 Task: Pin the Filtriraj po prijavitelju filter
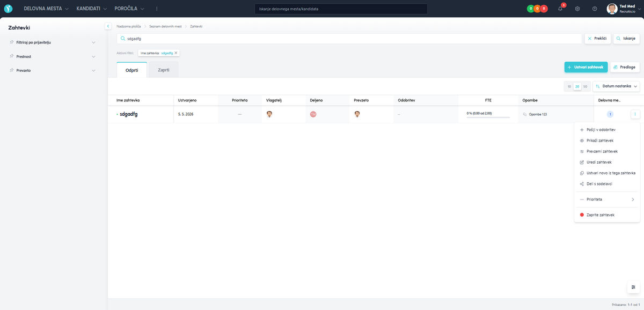coord(11,42)
